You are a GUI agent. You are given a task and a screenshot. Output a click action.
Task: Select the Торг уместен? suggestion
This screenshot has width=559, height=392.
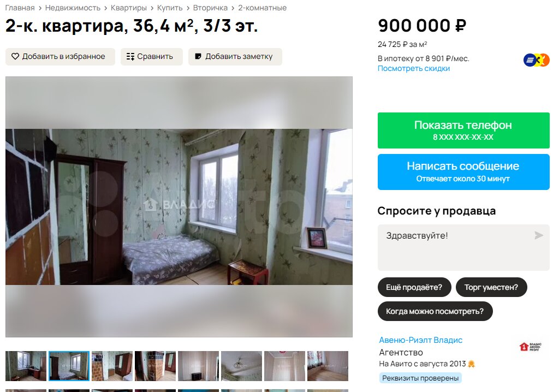coord(491,287)
